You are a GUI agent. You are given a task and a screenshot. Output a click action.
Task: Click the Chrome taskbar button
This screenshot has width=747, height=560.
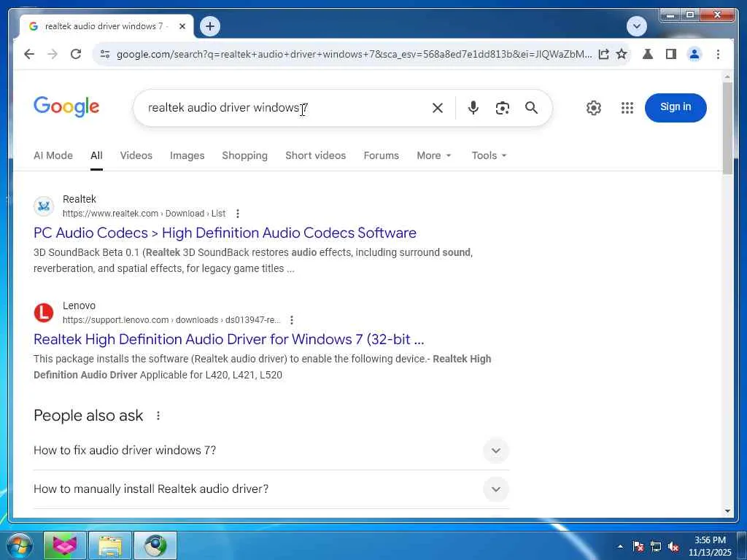coord(155,545)
